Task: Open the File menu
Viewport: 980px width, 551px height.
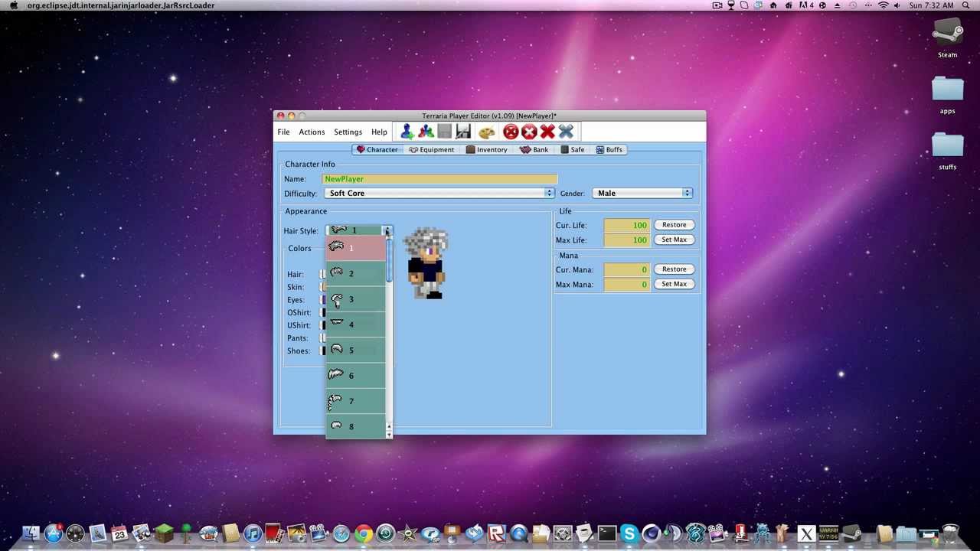Action: (283, 132)
